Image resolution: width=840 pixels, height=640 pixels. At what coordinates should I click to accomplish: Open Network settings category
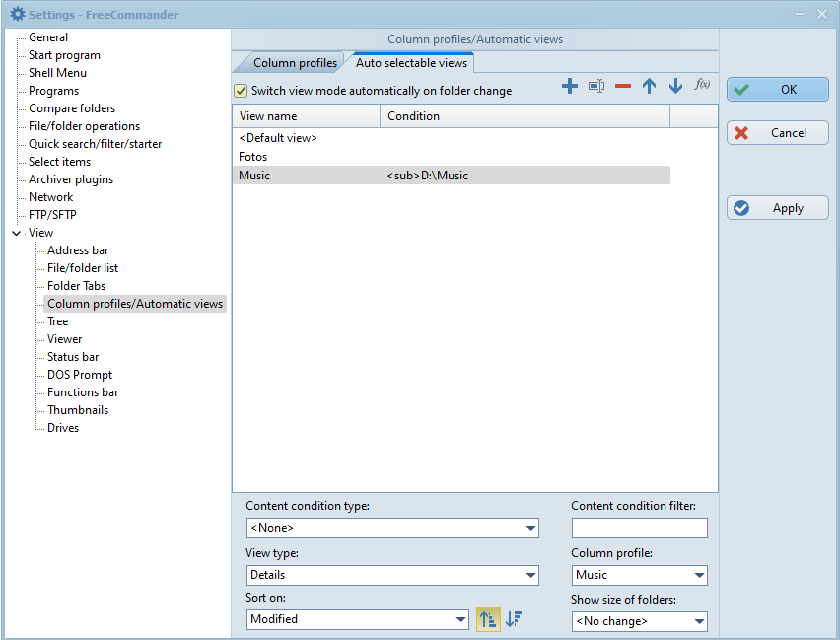pyautogui.click(x=51, y=197)
